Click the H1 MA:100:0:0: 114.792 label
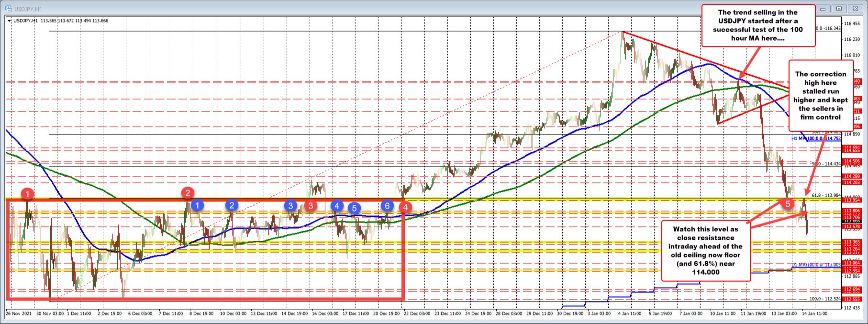 click(816, 138)
